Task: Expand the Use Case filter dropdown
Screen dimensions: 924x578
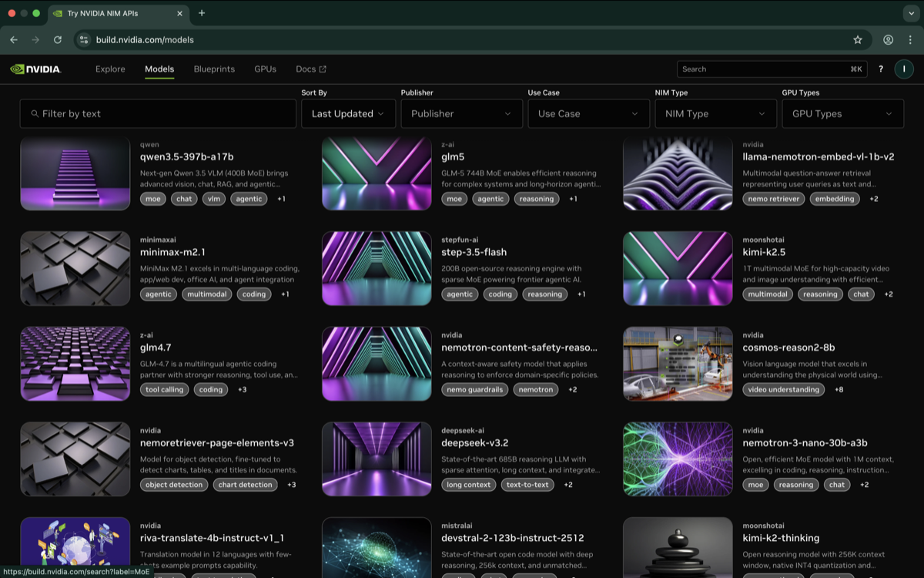Action: click(588, 114)
